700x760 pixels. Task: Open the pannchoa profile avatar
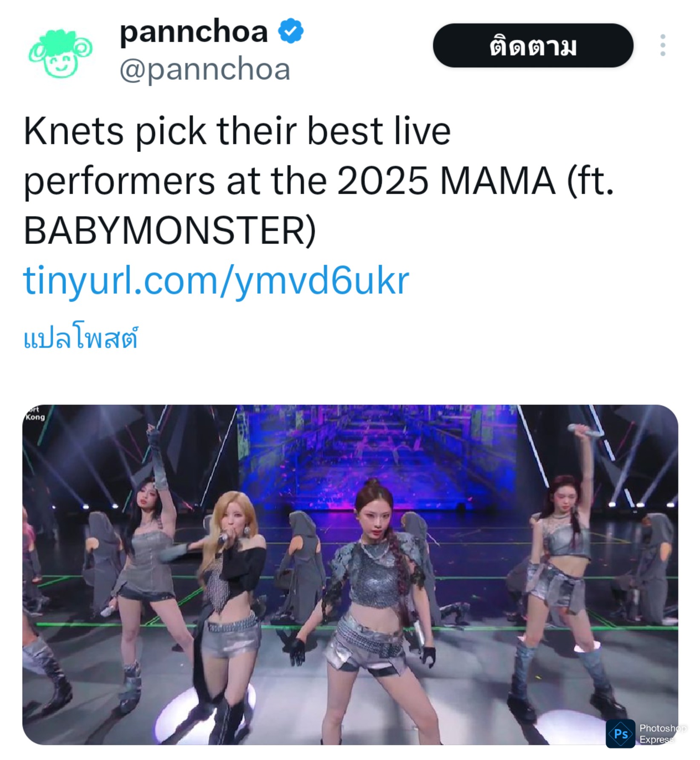[x=60, y=53]
